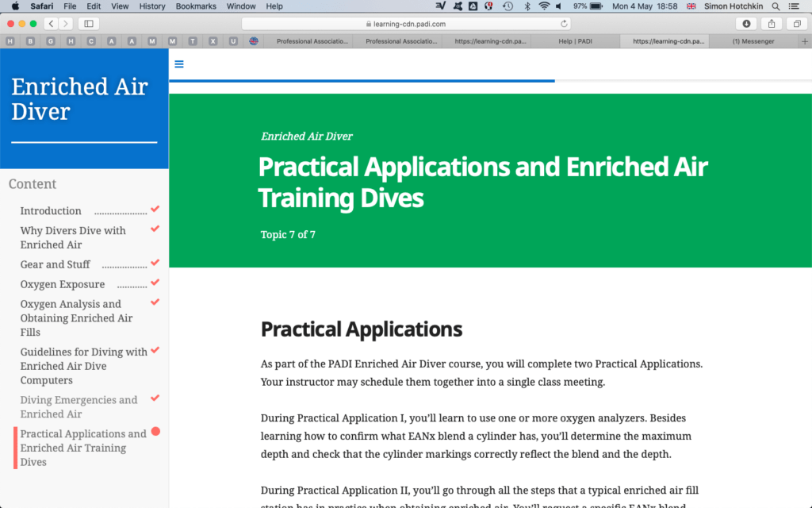Show Safari downloads
The height and width of the screenshot is (508, 812).
746,24
